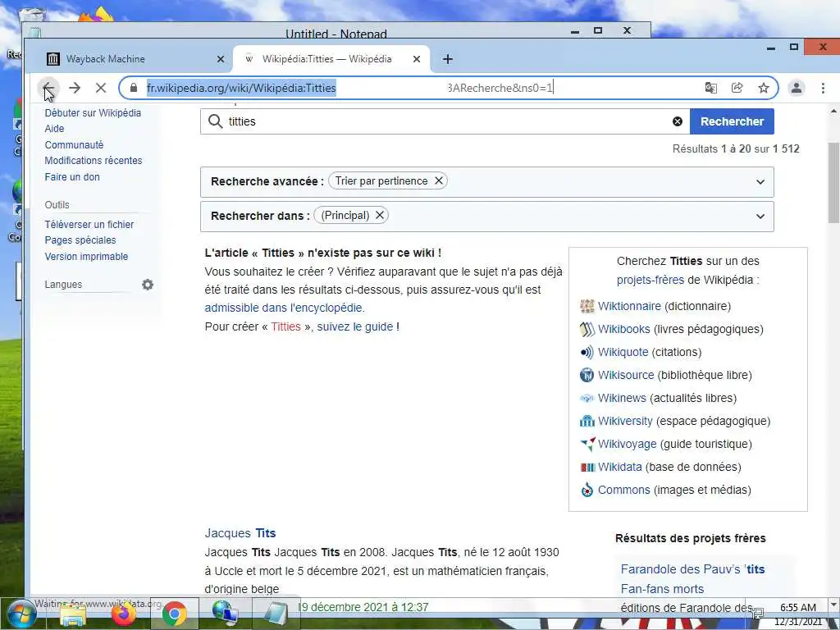Screen dimensions: 840x630
Task: Open the Aide sidebar link
Action: [x=54, y=129]
